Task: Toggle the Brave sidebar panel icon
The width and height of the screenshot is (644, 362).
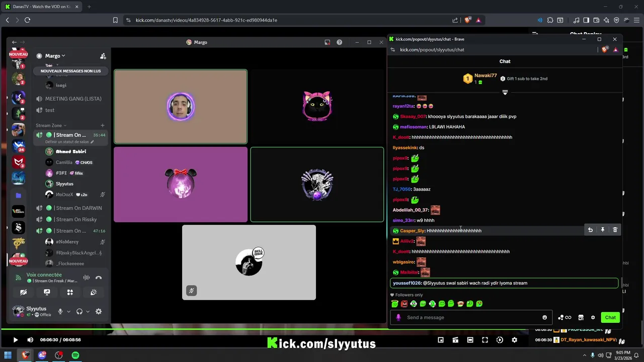Action: pyautogui.click(x=586, y=20)
